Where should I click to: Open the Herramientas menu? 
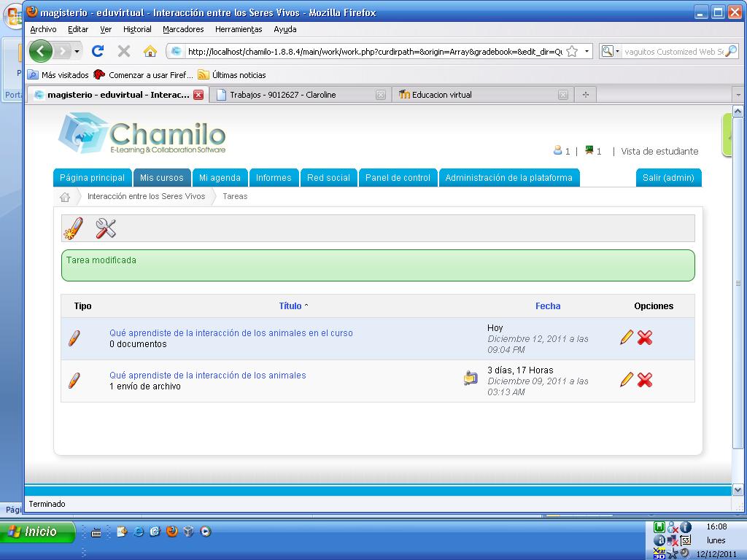[239, 29]
